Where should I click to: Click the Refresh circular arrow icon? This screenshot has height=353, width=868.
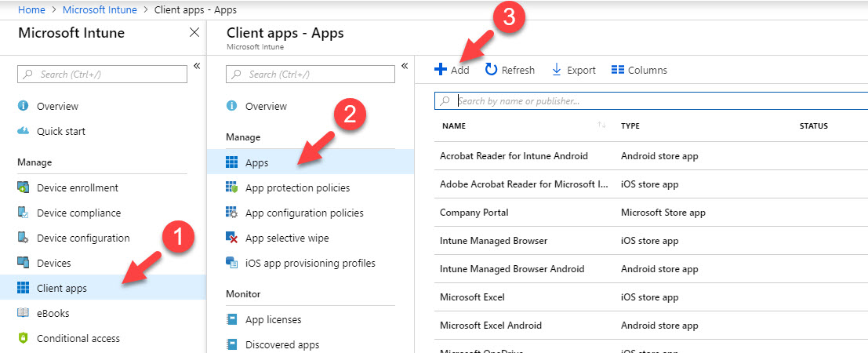(x=491, y=69)
